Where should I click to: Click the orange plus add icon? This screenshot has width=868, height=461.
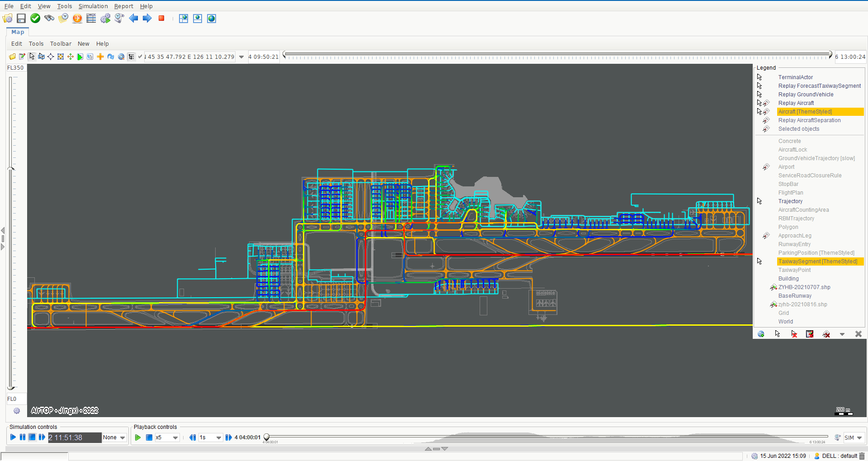click(x=100, y=57)
